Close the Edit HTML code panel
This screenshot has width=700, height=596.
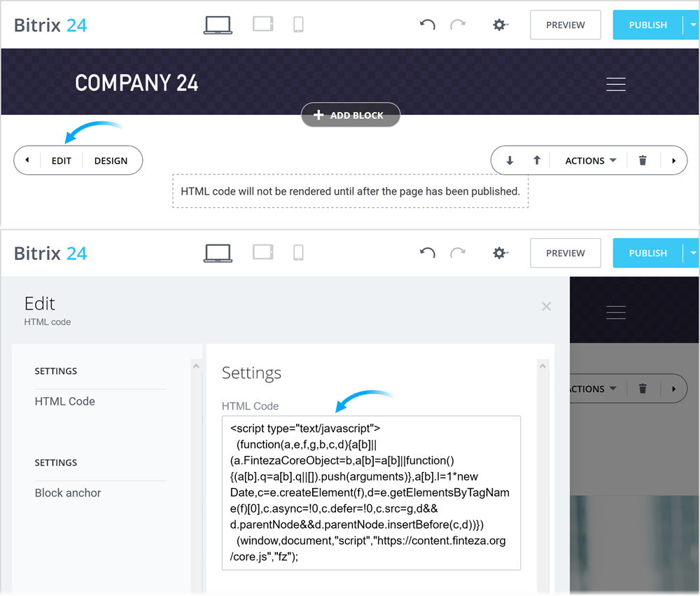(547, 306)
